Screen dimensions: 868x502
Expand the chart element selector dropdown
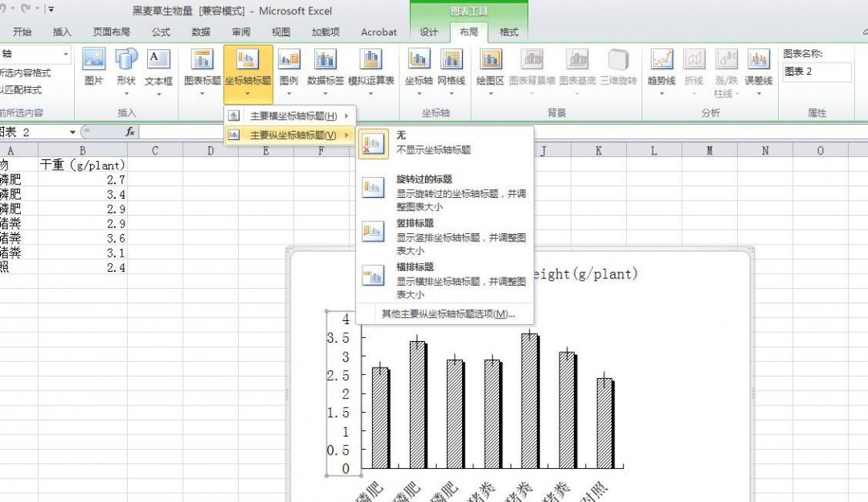coord(66,54)
